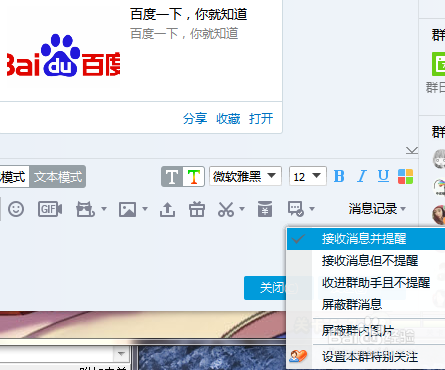
Task: Select the scissors screenshot tool
Action: [226, 209]
